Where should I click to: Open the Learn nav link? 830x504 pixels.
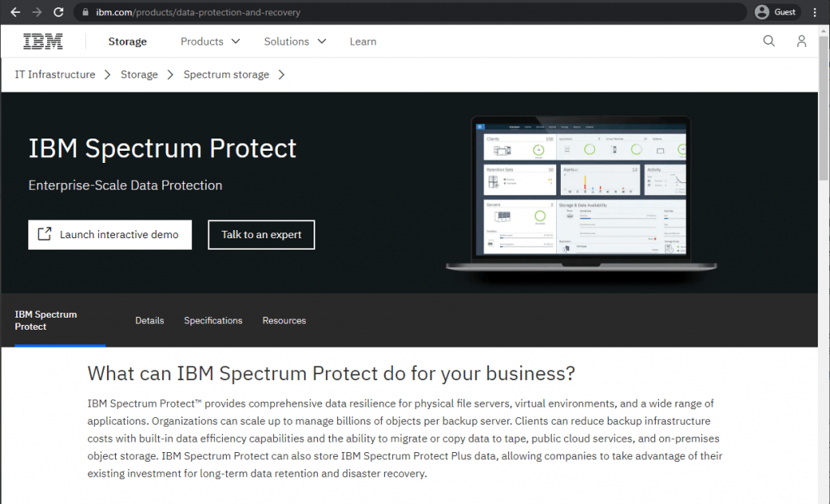click(x=363, y=41)
